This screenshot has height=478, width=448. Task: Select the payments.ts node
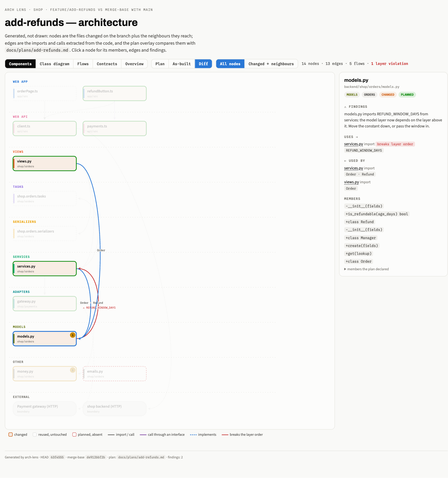[115, 128]
